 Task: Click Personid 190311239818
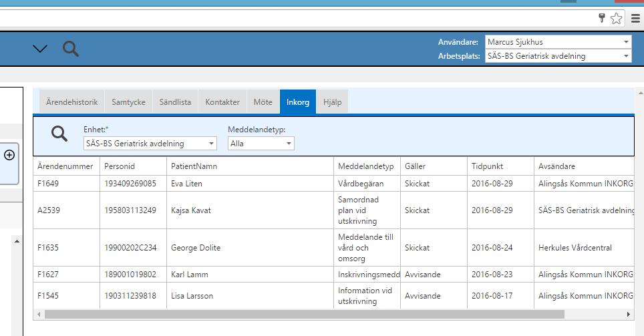click(x=130, y=296)
